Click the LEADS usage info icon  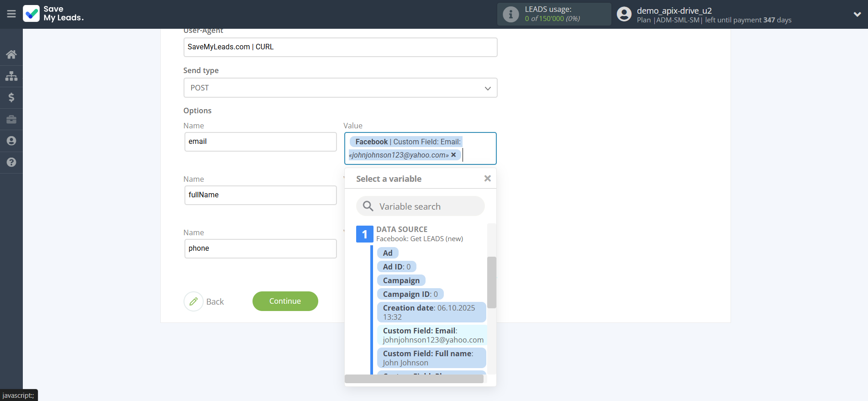(510, 14)
